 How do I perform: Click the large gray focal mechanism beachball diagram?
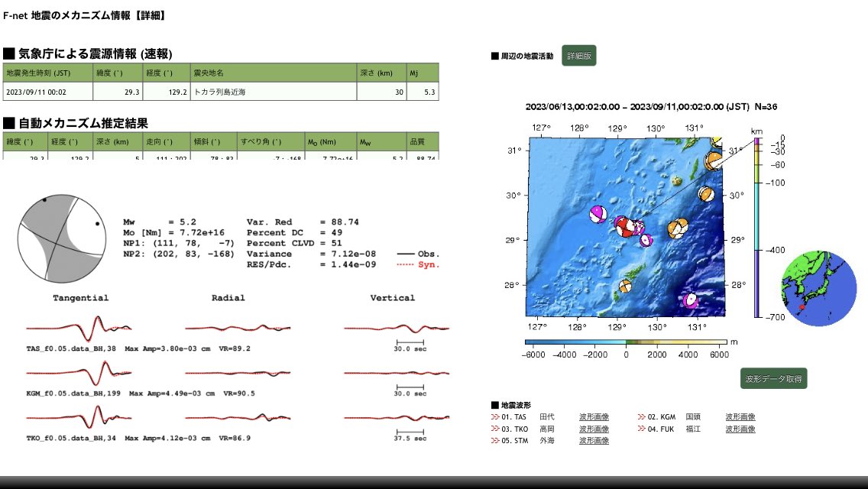[x=61, y=238]
